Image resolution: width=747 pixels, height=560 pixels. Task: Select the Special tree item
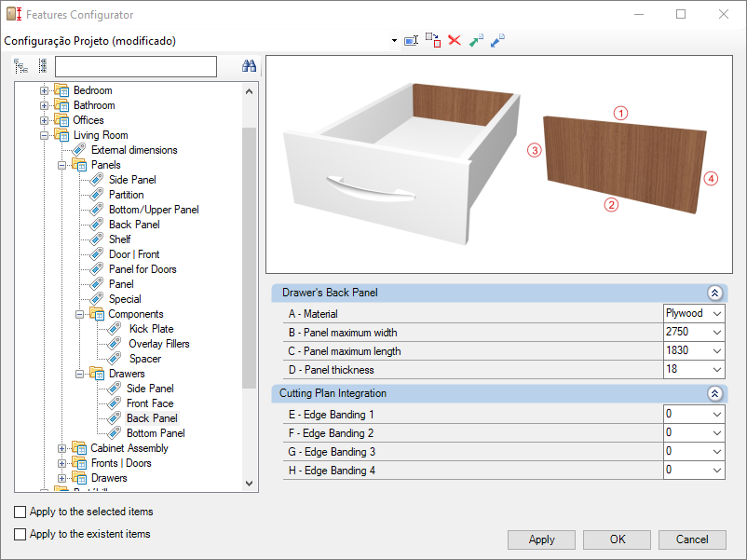click(x=125, y=299)
